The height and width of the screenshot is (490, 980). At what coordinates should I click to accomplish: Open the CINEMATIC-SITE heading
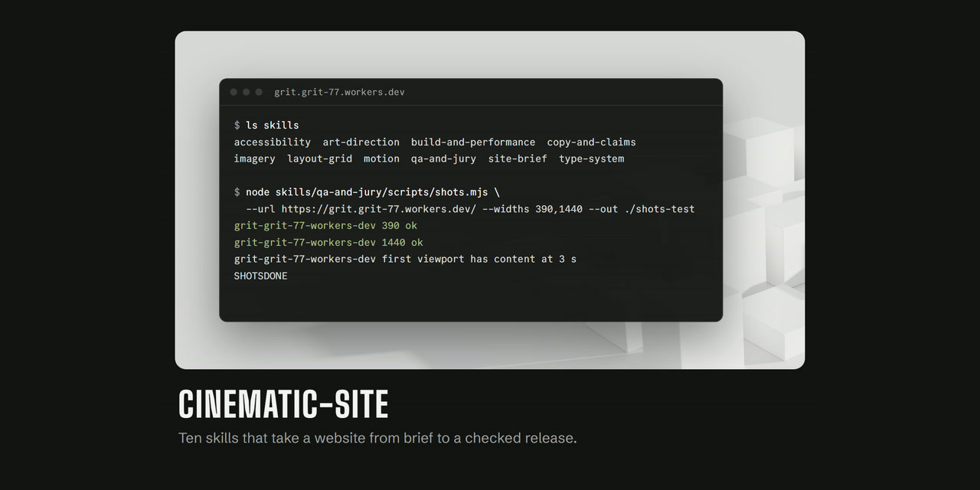click(283, 403)
